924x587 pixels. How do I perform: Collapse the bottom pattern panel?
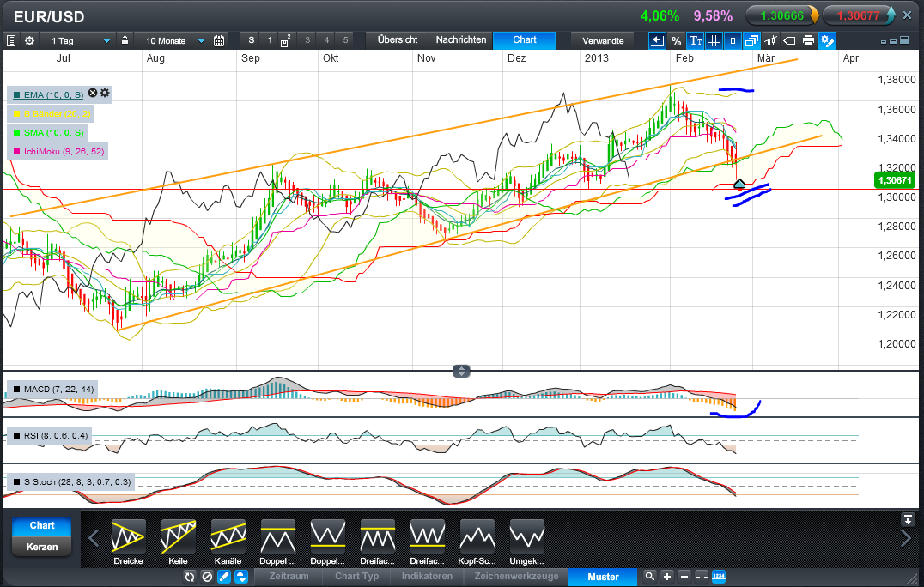907,519
